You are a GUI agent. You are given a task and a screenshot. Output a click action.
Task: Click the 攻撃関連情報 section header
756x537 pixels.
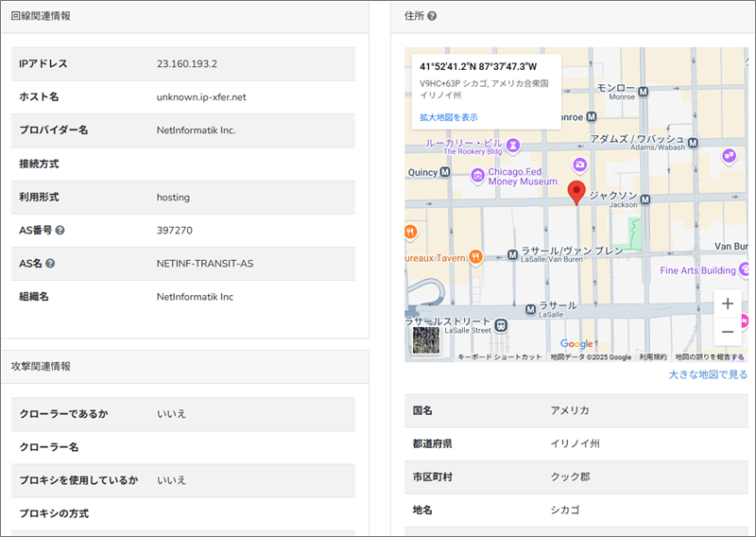point(41,366)
